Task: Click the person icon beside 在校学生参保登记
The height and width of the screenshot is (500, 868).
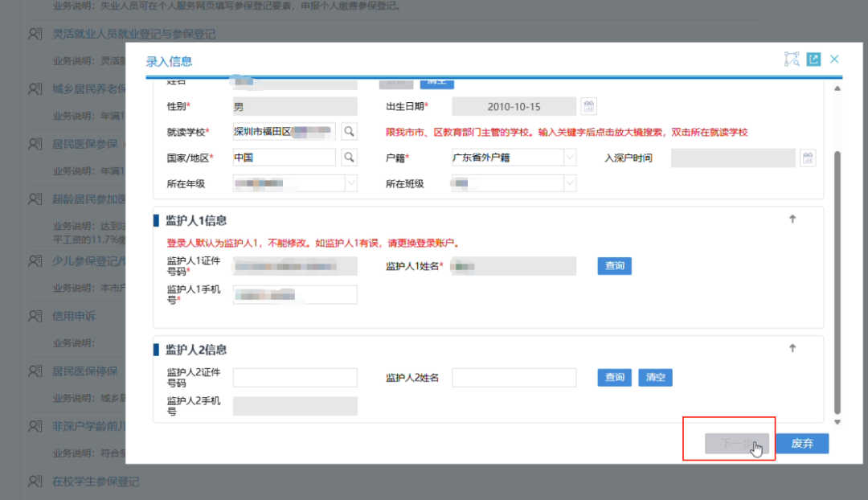Action: [35, 482]
